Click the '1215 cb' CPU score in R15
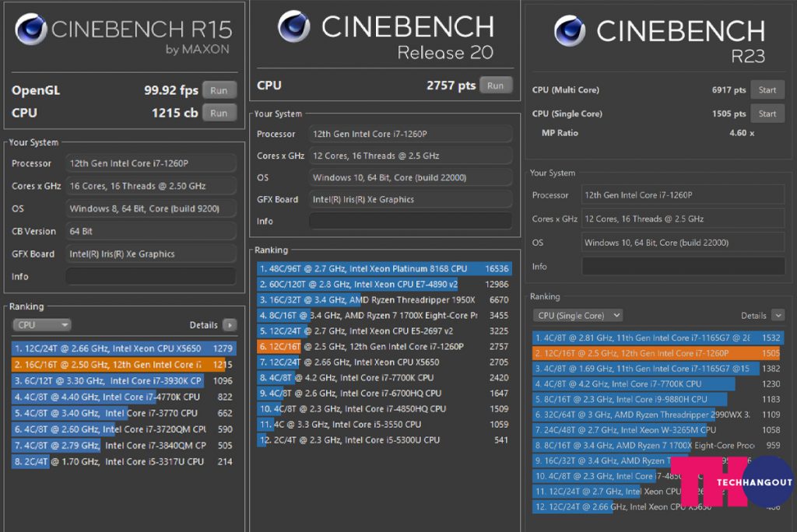 174,113
